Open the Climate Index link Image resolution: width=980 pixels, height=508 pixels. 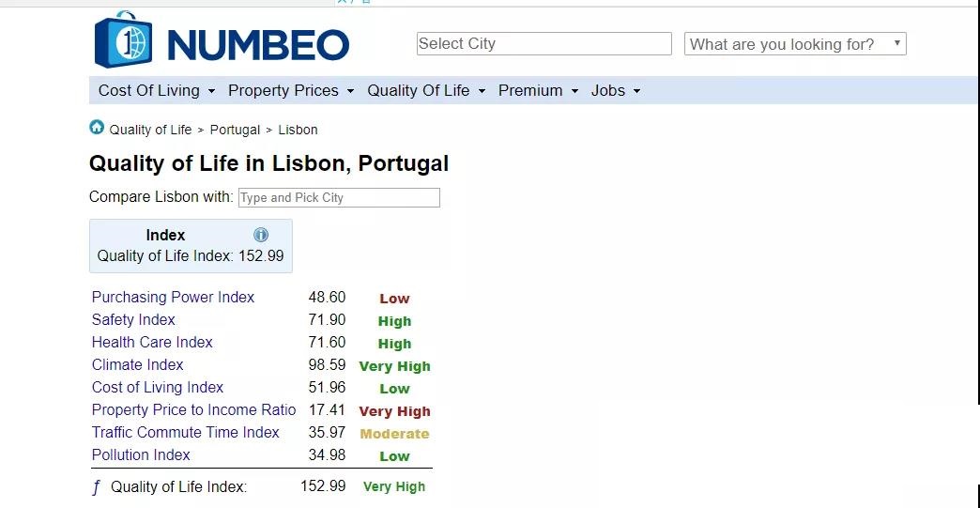(137, 364)
